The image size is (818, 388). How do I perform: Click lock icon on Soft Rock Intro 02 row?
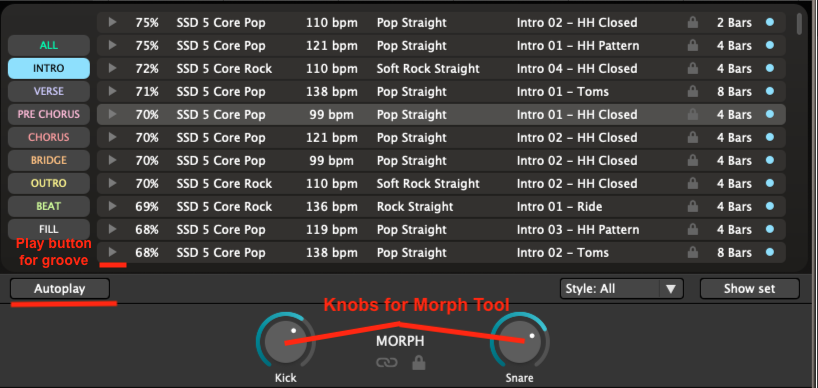[693, 183]
